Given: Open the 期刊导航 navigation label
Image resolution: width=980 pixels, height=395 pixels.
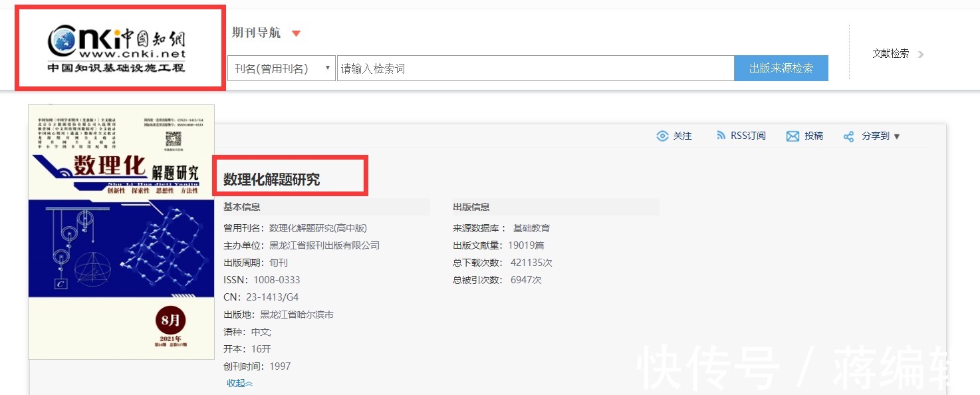Looking at the screenshot, I should (x=256, y=33).
